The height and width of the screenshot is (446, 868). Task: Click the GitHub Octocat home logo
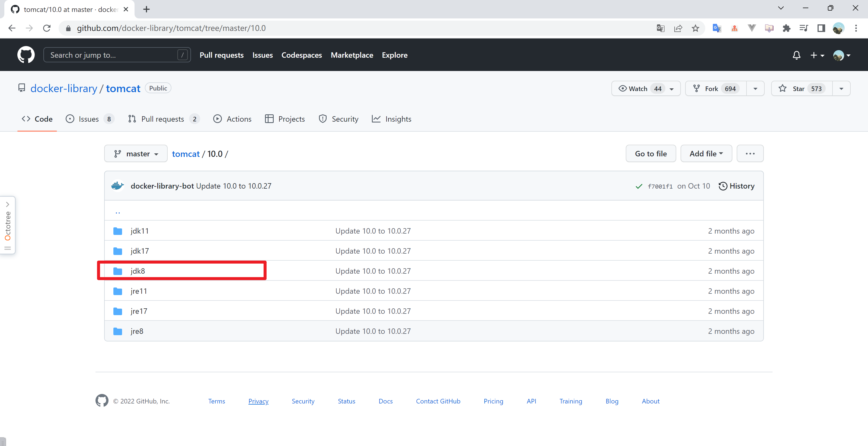tap(26, 54)
